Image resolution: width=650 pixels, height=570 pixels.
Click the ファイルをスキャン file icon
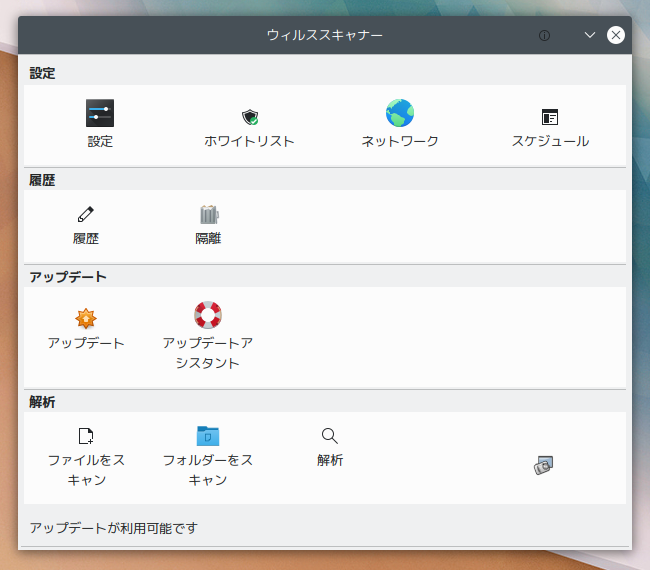[x=86, y=436]
